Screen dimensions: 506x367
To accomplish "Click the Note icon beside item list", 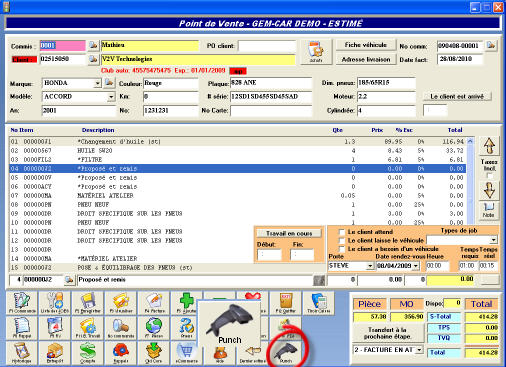I will 489,210.
